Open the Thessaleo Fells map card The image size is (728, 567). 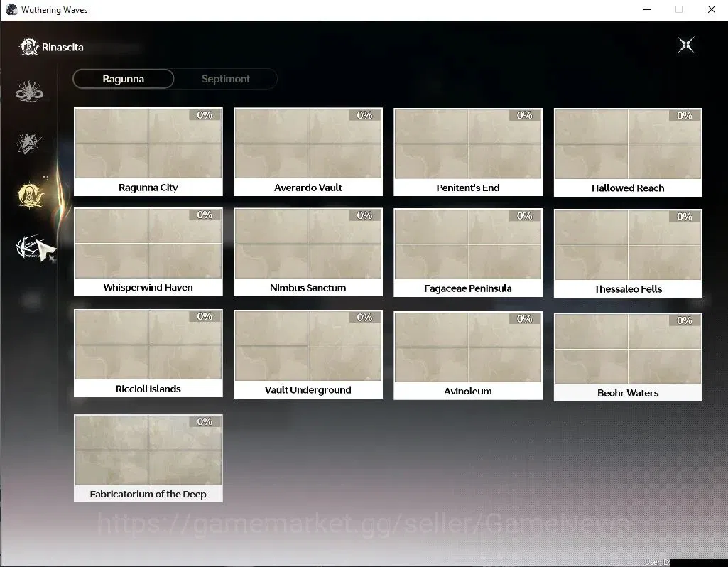coord(628,253)
